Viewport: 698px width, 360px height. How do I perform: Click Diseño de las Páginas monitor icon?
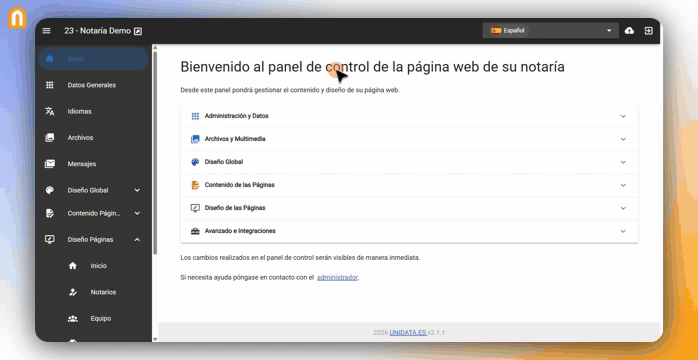pyautogui.click(x=195, y=208)
